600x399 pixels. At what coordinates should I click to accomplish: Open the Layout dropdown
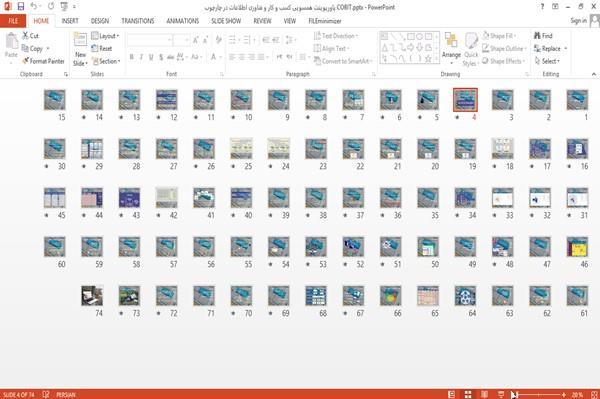(105, 36)
